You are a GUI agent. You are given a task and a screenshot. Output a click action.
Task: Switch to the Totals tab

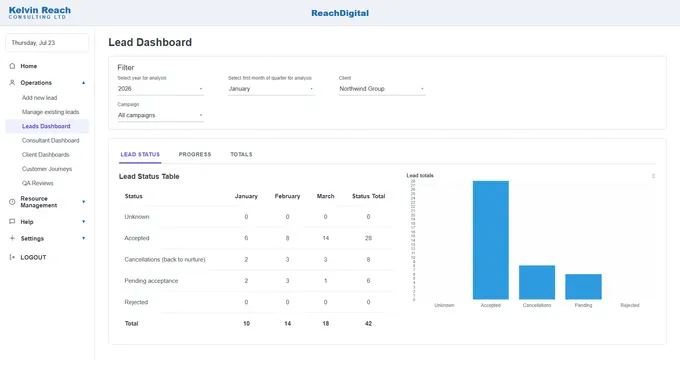(x=241, y=154)
